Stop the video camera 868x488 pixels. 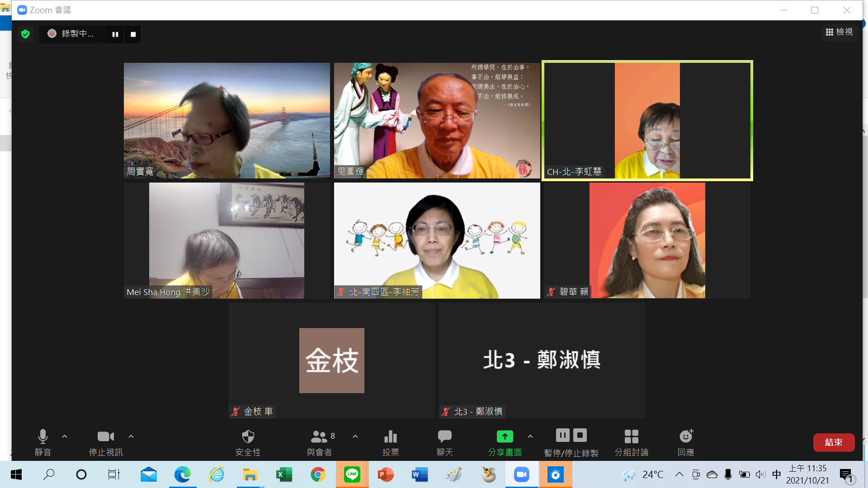coord(105,437)
